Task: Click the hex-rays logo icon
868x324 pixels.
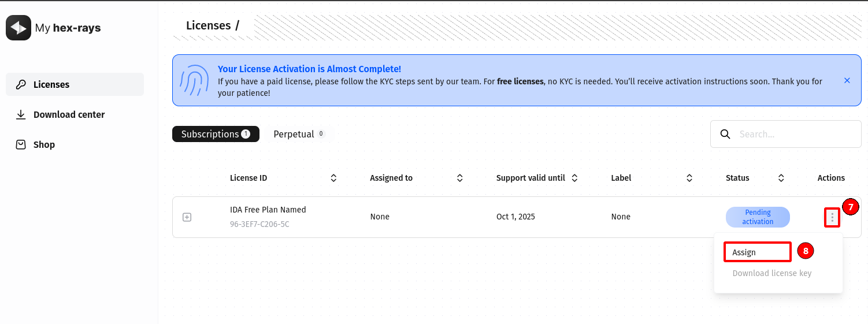Action: [x=18, y=28]
